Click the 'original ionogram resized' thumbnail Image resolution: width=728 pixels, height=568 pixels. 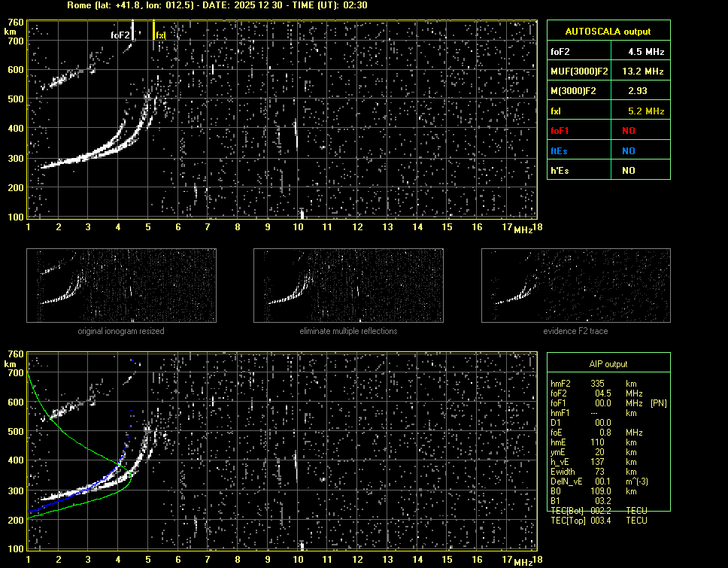[x=121, y=286]
